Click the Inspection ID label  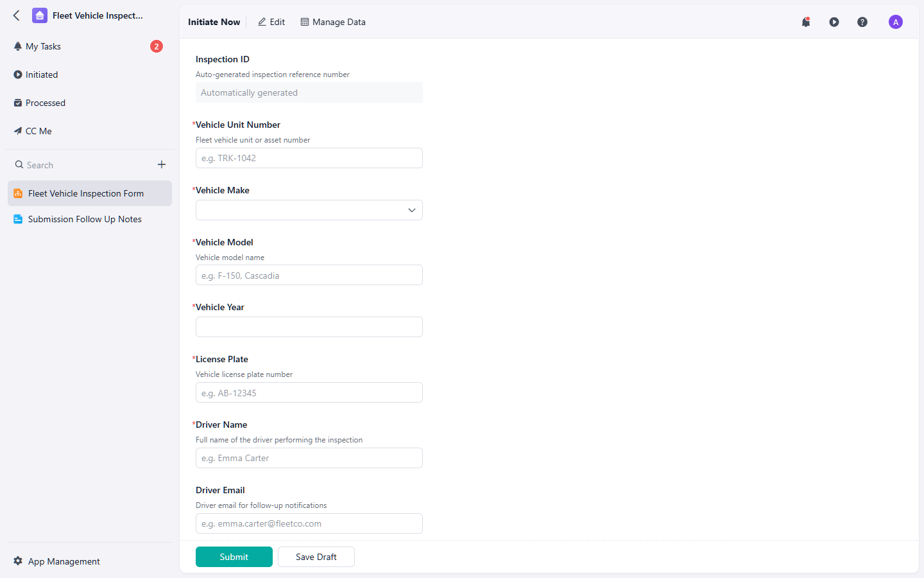point(223,59)
